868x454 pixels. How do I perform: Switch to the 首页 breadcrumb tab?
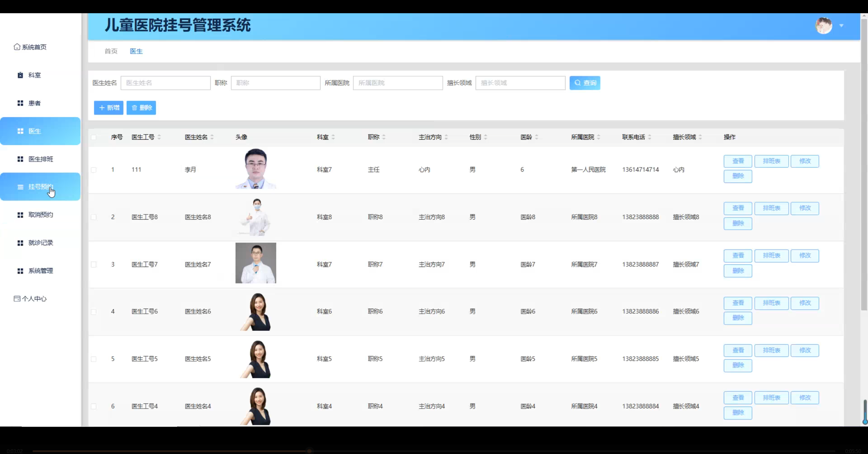coord(111,51)
